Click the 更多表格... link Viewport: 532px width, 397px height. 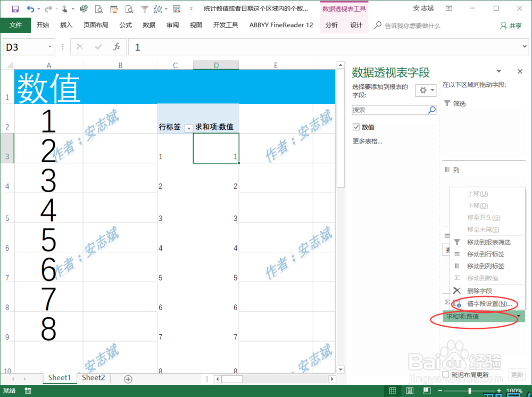[x=368, y=141]
